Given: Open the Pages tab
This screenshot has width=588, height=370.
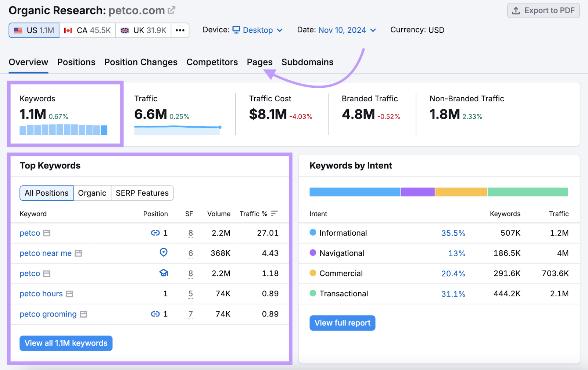Looking at the screenshot, I should coord(259,62).
